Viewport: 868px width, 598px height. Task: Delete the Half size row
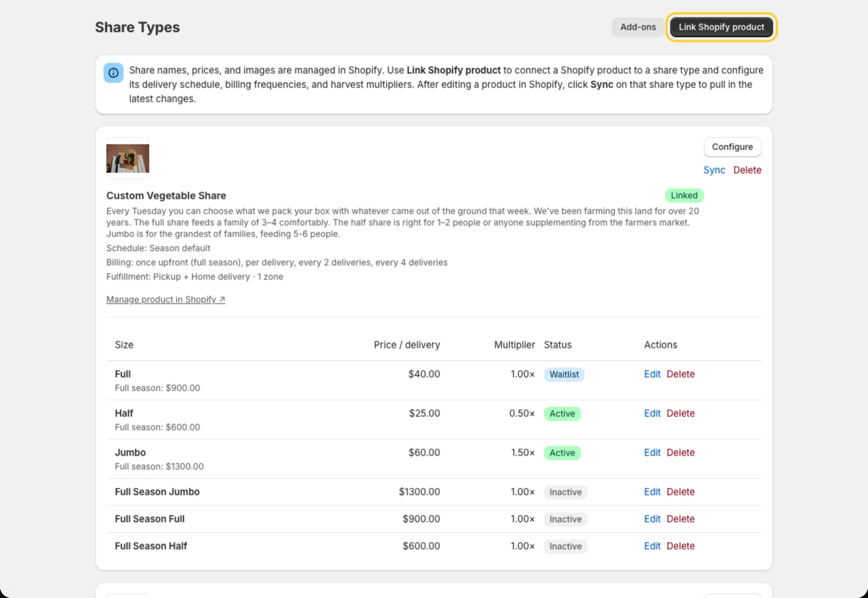tap(680, 413)
